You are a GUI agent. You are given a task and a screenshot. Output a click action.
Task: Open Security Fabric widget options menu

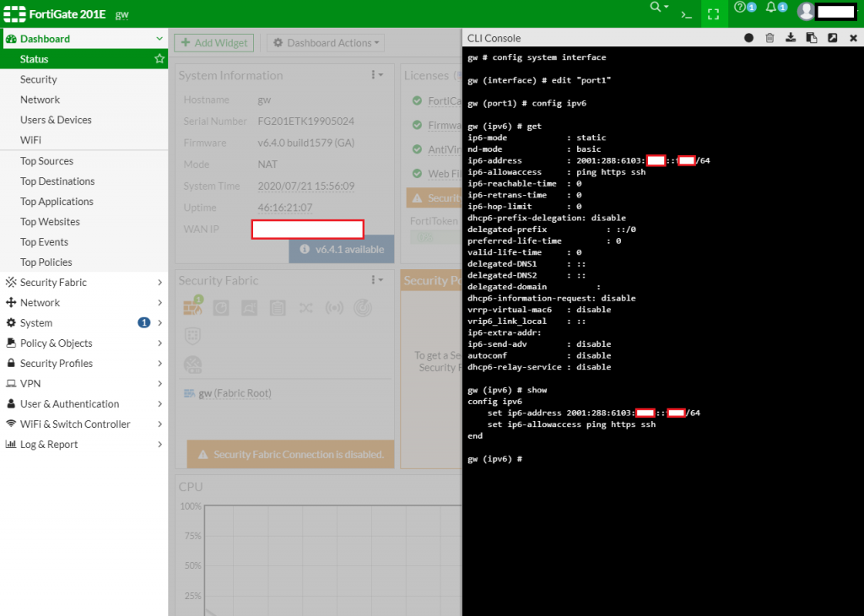pyautogui.click(x=377, y=280)
